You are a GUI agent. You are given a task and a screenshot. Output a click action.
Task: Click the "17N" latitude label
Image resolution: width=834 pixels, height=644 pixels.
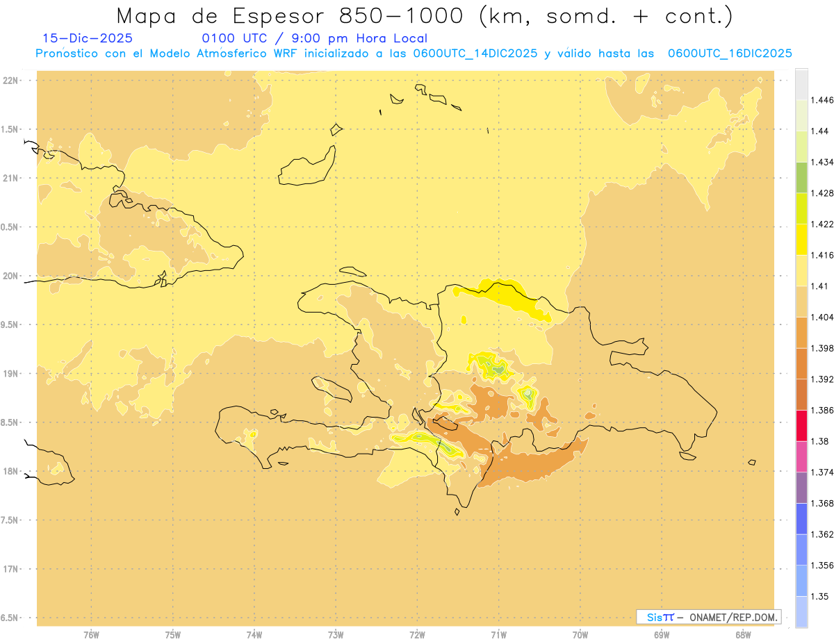(x=10, y=569)
